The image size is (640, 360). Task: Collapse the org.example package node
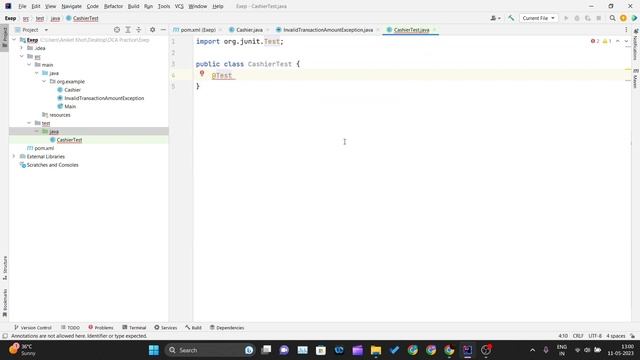[x=44, y=82]
